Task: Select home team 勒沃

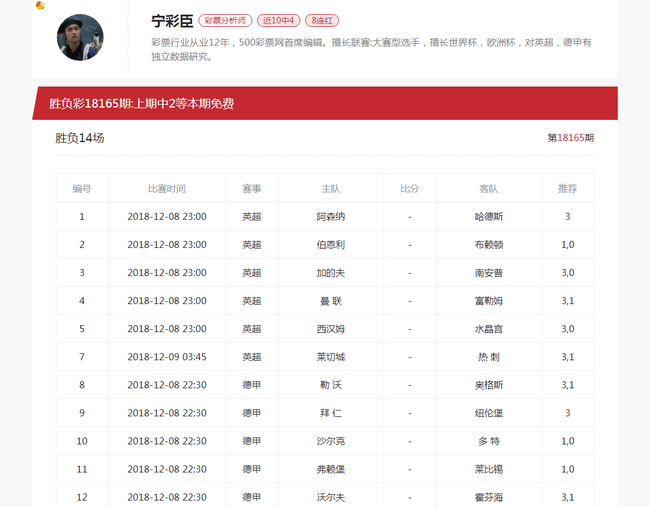Action: [x=331, y=385]
